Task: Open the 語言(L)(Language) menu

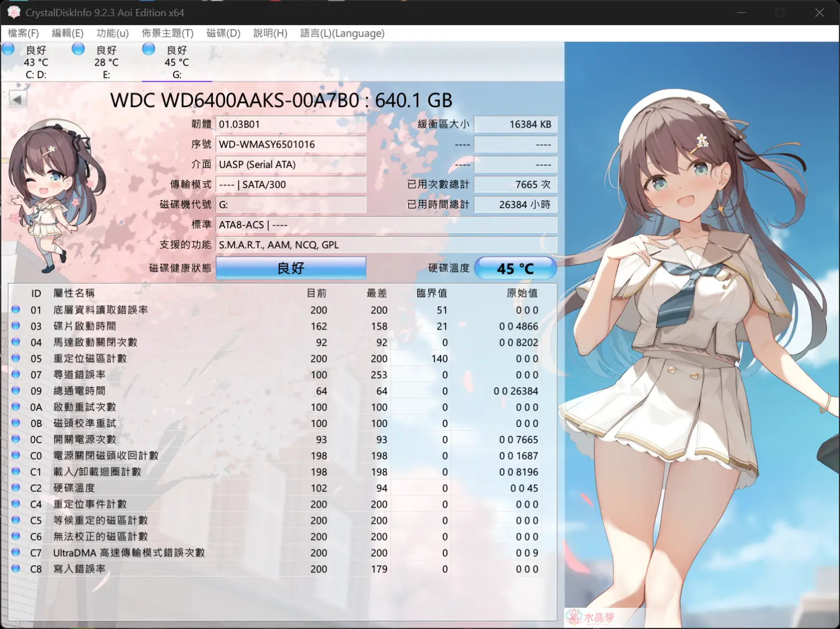Action: point(342,33)
